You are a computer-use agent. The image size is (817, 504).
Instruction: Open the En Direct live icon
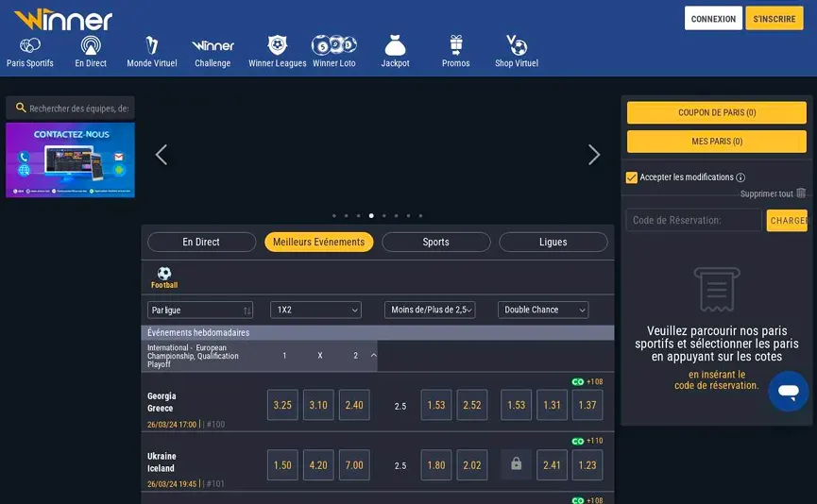click(x=91, y=45)
